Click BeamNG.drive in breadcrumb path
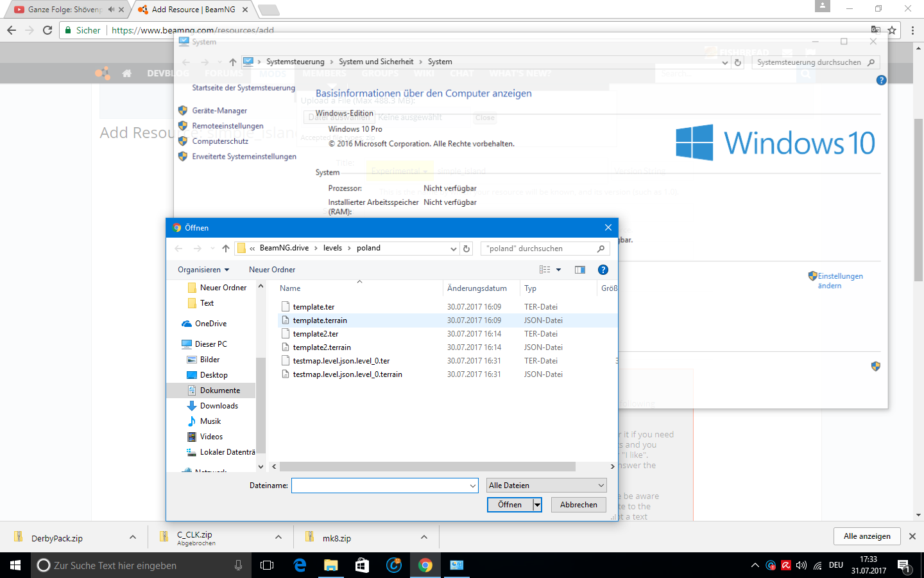 284,248
